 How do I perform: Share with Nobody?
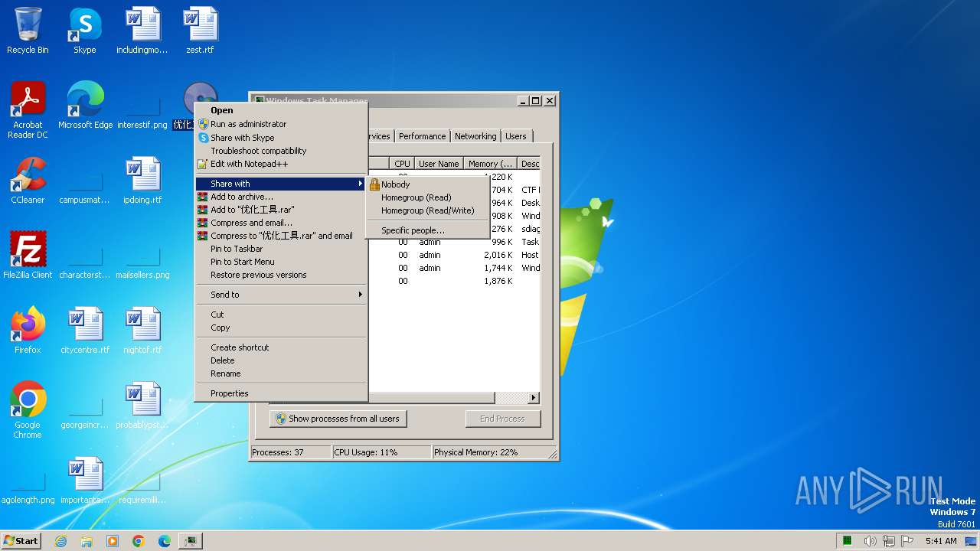coord(428,184)
